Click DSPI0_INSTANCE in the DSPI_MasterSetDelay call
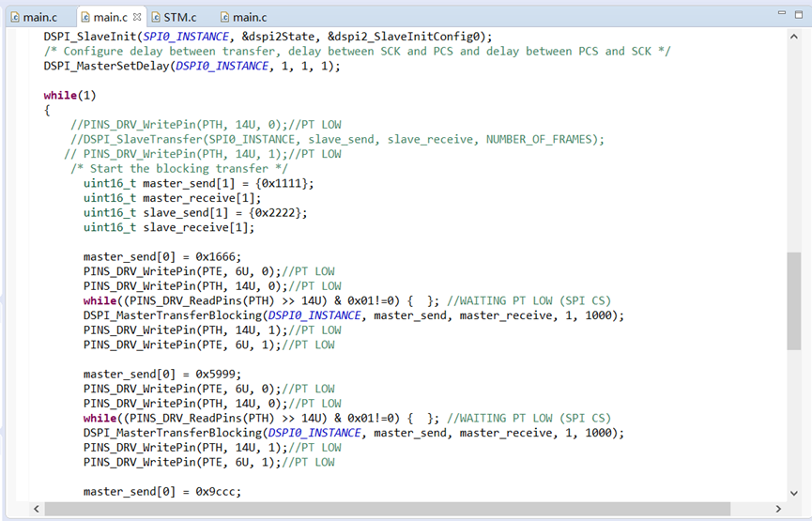Screen dimensions: 812x521 click(x=222, y=67)
